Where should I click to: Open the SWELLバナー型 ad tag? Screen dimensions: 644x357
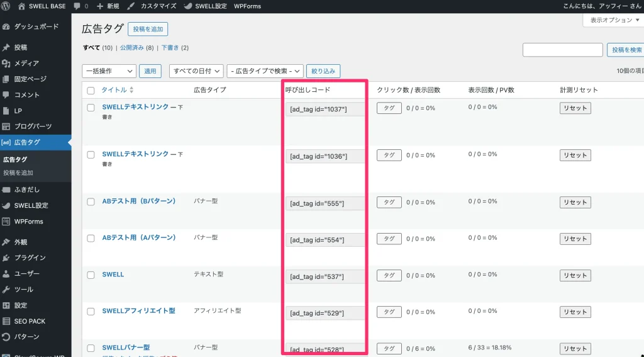[x=126, y=348]
